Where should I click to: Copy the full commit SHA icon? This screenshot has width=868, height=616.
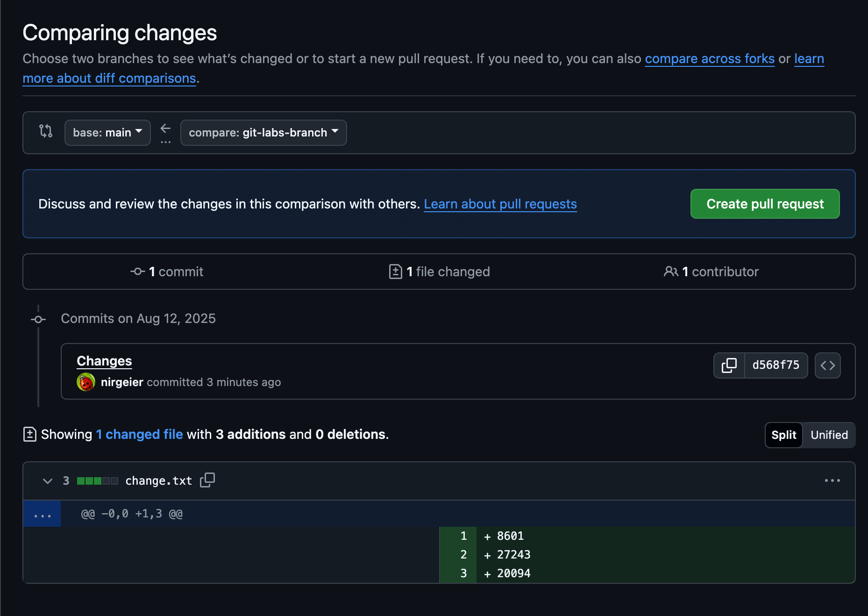(x=729, y=365)
